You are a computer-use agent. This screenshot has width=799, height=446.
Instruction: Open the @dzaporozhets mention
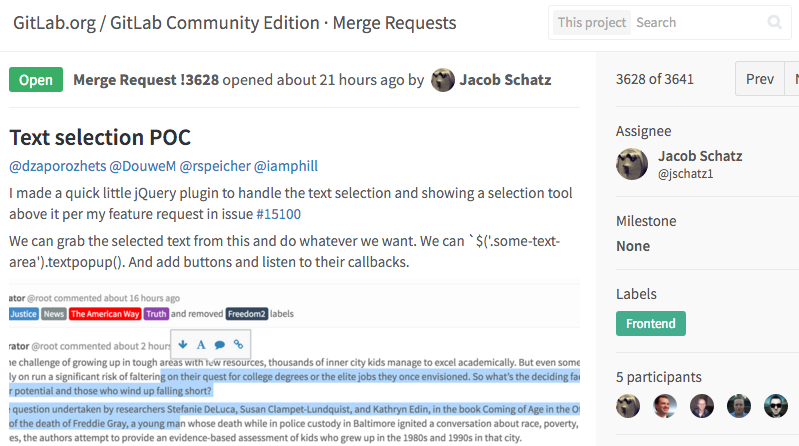(x=58, y=166)
